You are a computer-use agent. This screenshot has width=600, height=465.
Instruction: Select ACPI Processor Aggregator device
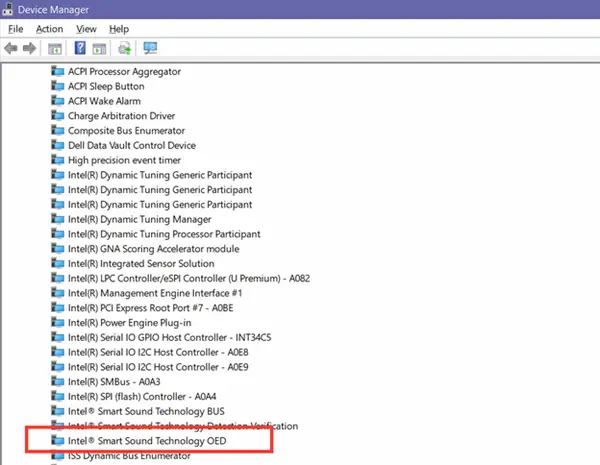click(x=124, y=72)
